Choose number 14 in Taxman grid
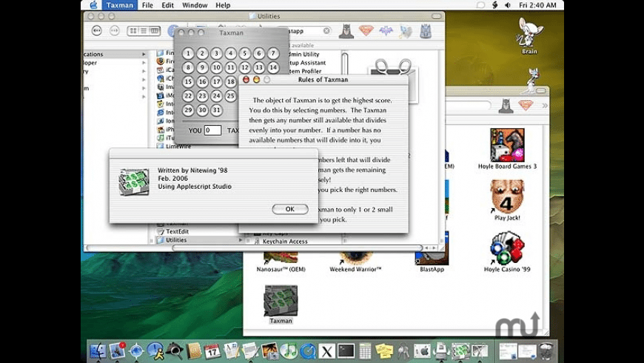 point(273,67)
